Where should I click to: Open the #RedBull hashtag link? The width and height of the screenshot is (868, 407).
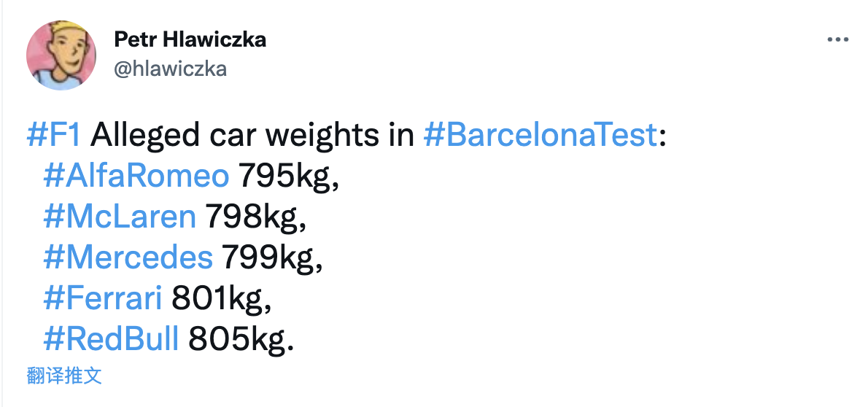pyautogui.click(x=111, y=338)
